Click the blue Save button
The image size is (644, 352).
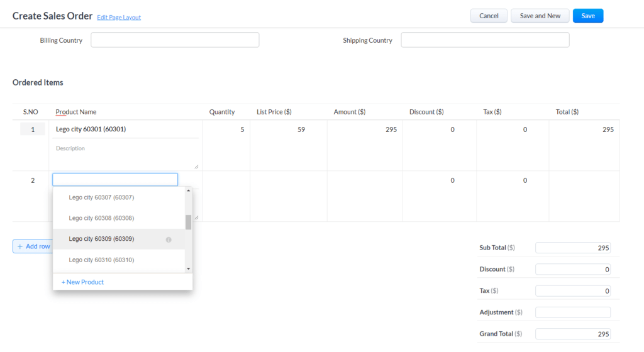588,16
